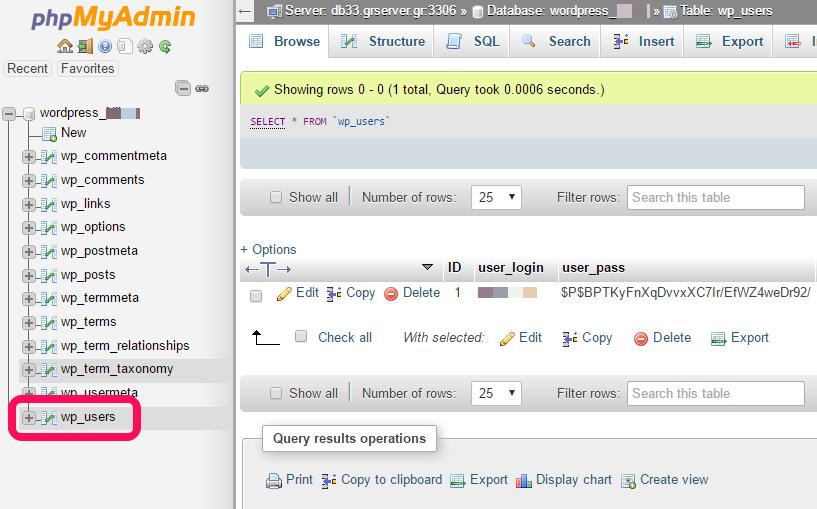Click the SELECT keyword in the query
This screenshot has height=509, width=817.
[268, 122]
